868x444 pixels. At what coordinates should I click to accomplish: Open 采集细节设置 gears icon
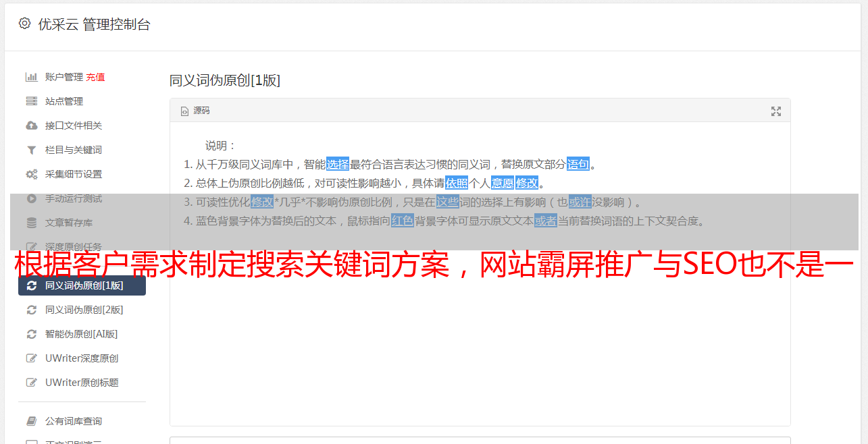point(31,174)
